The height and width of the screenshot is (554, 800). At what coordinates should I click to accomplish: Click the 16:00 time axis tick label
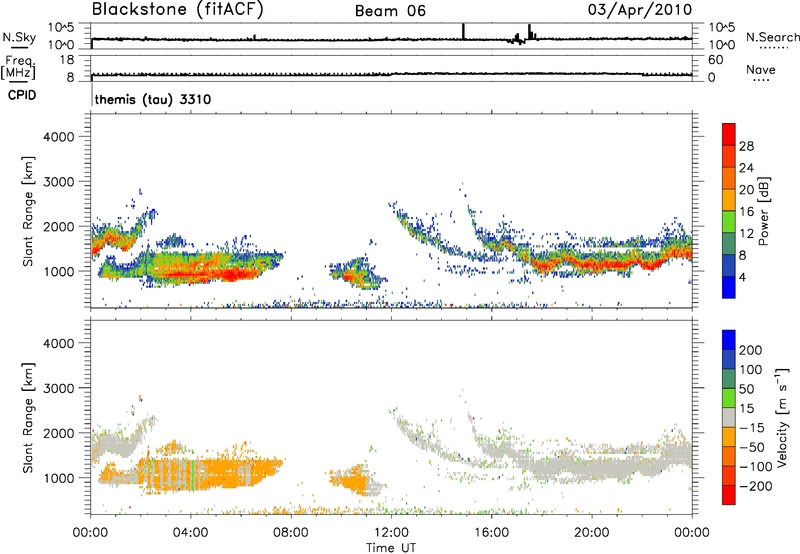point(491,533)
